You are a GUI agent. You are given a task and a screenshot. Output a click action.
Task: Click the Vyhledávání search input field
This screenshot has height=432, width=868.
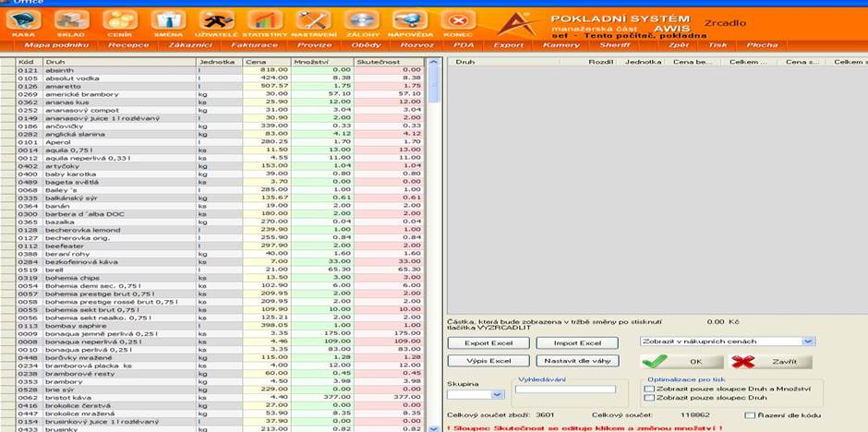pos(565,390)
